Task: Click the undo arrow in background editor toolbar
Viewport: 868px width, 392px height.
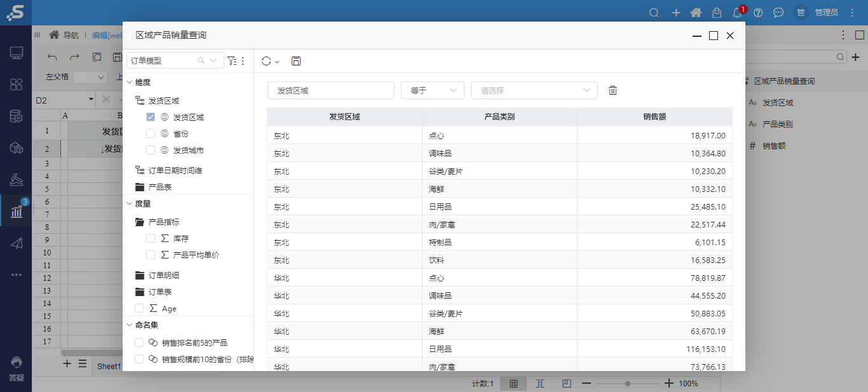Action: coord(52,57)
